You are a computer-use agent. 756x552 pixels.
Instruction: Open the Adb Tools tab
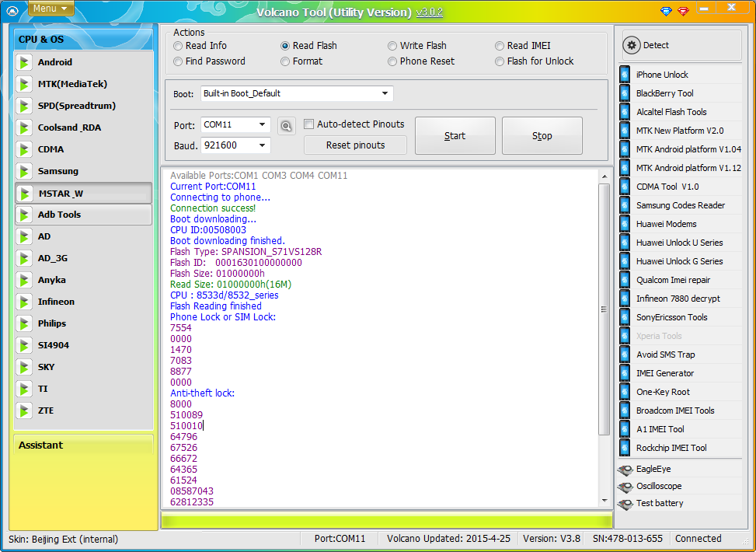click(x=84, y=215)
